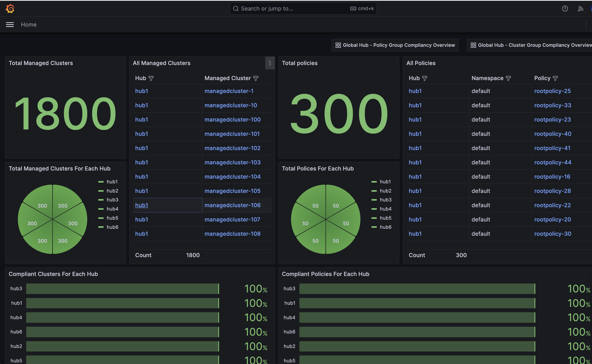Filter the Hub column in All Policies
This screenshot has height=364, width=592.
pos(425,79)
